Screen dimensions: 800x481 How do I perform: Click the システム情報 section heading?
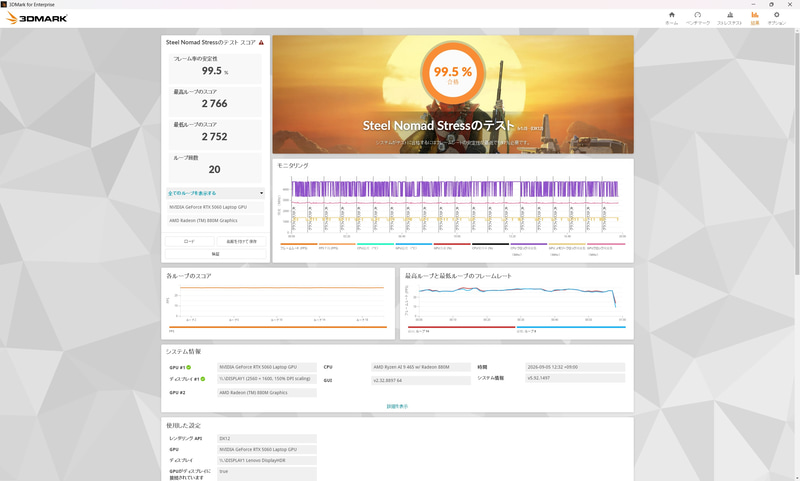tap(183, 352)
